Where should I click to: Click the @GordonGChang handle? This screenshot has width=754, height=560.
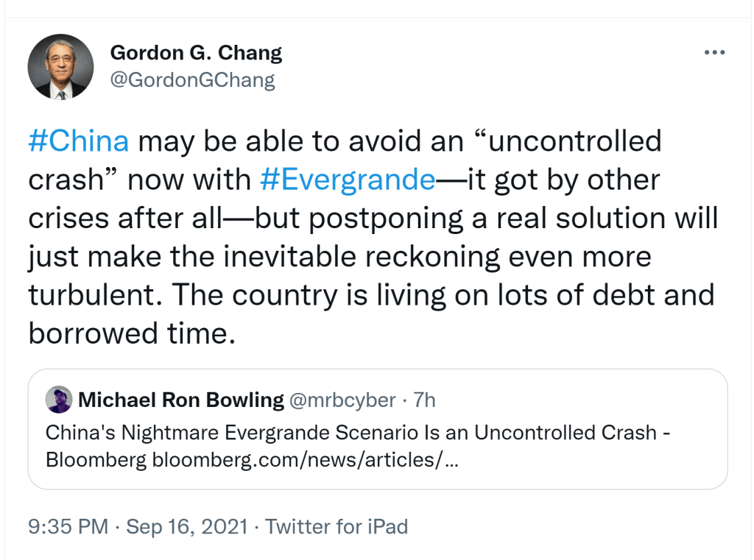(192, 79)
